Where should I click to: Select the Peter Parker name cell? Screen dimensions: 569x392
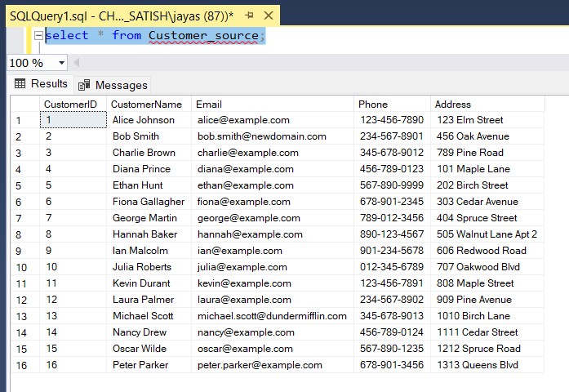click(149, 365)
